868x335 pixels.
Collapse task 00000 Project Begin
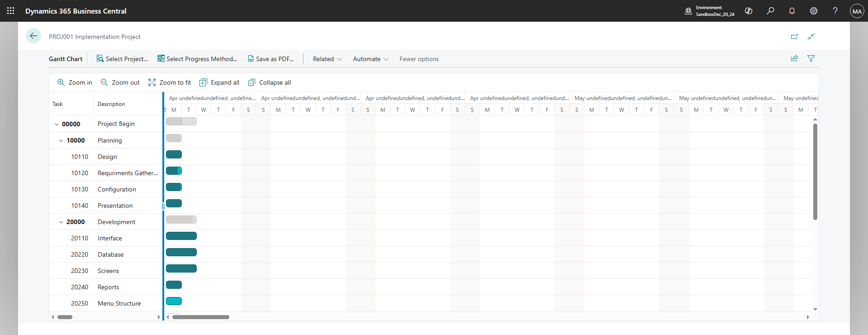pos(57,124)
